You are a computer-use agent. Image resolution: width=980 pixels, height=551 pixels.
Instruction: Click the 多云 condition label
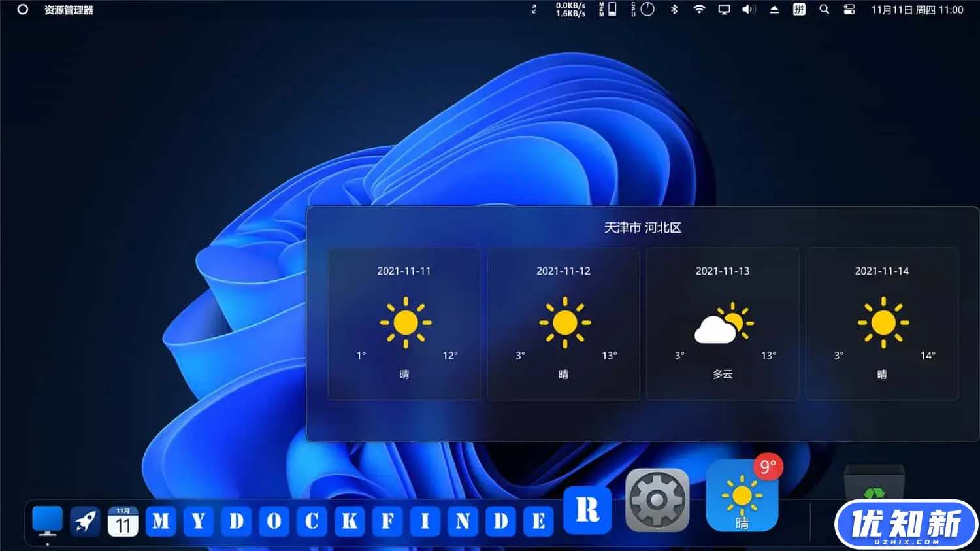click(x=723, y=374)
